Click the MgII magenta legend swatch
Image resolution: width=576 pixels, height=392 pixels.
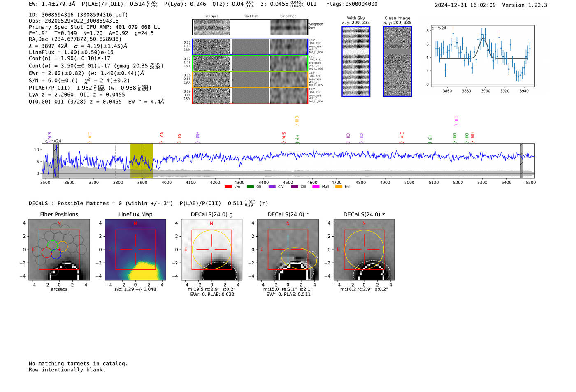pos(316,187)
